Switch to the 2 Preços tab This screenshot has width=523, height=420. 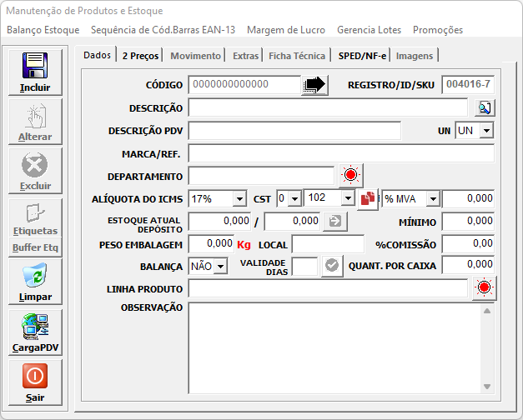(141, 56)
